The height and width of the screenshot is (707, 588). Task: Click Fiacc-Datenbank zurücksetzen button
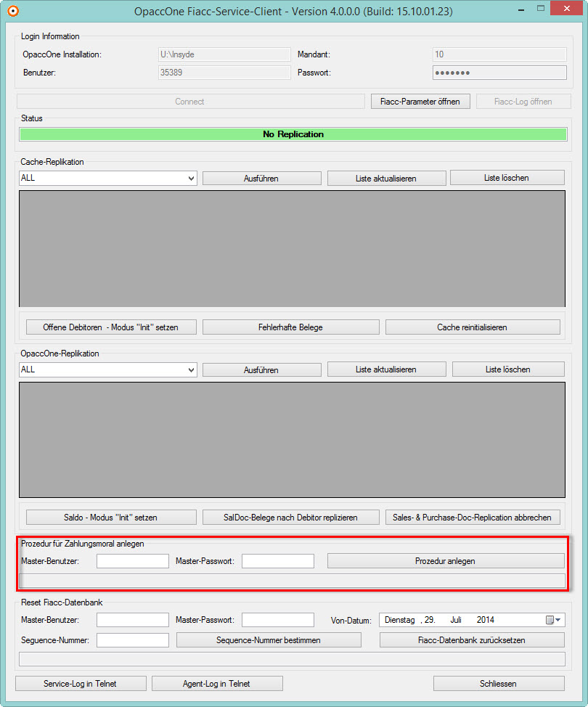point(472,639)
